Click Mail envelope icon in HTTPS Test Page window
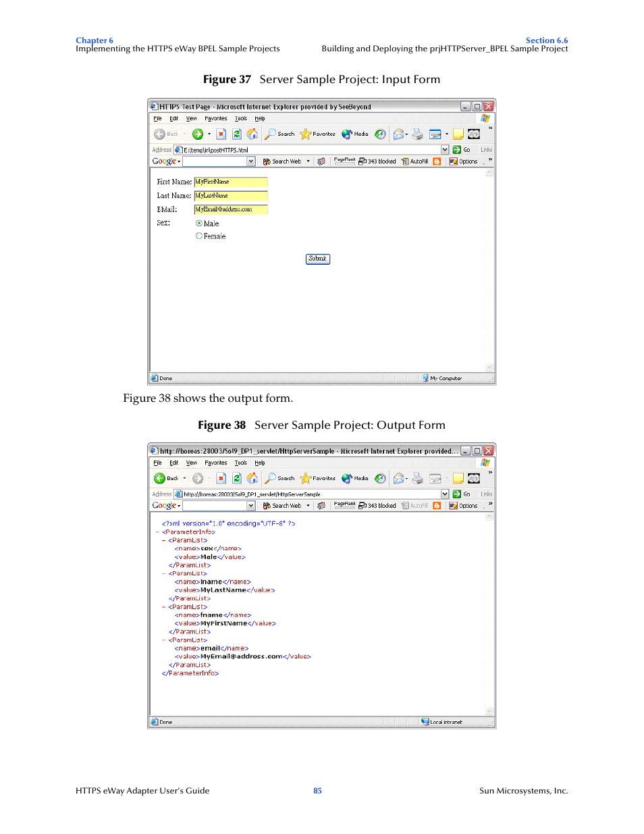 tap(398, 134)
